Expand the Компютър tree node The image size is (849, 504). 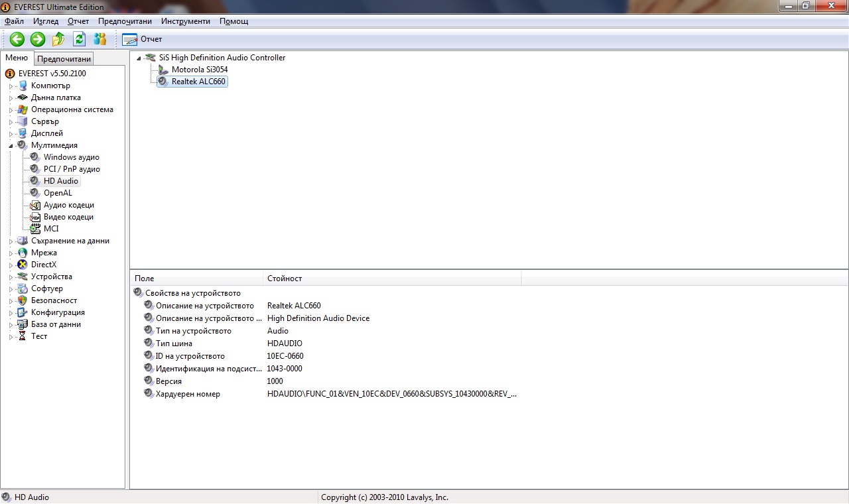[11, 86]
